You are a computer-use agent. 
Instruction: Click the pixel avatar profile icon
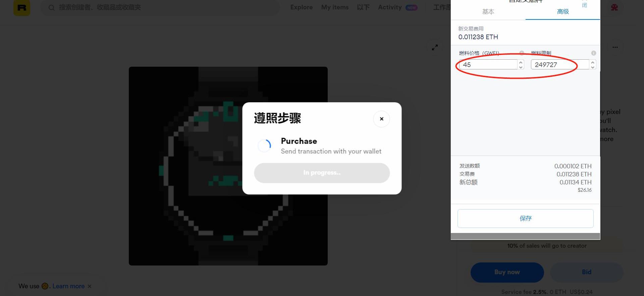614,7
